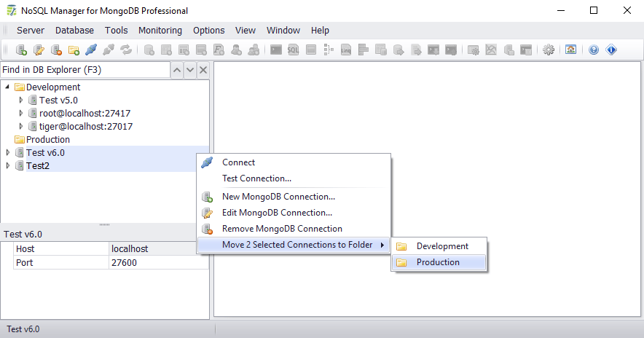Screen dimensions: 644x338
Task: Click the Remove Connection toolbar icon
Action: coord(56,50)
